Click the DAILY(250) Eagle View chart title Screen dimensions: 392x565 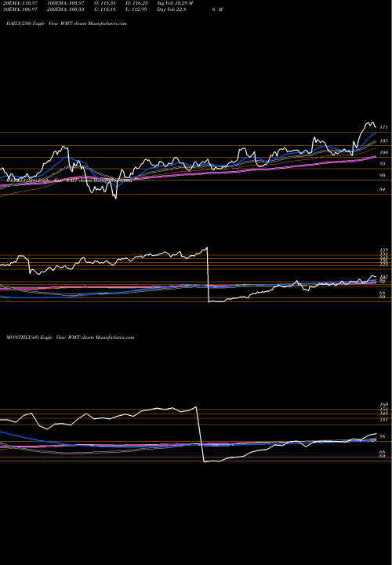tap(67, 24)
